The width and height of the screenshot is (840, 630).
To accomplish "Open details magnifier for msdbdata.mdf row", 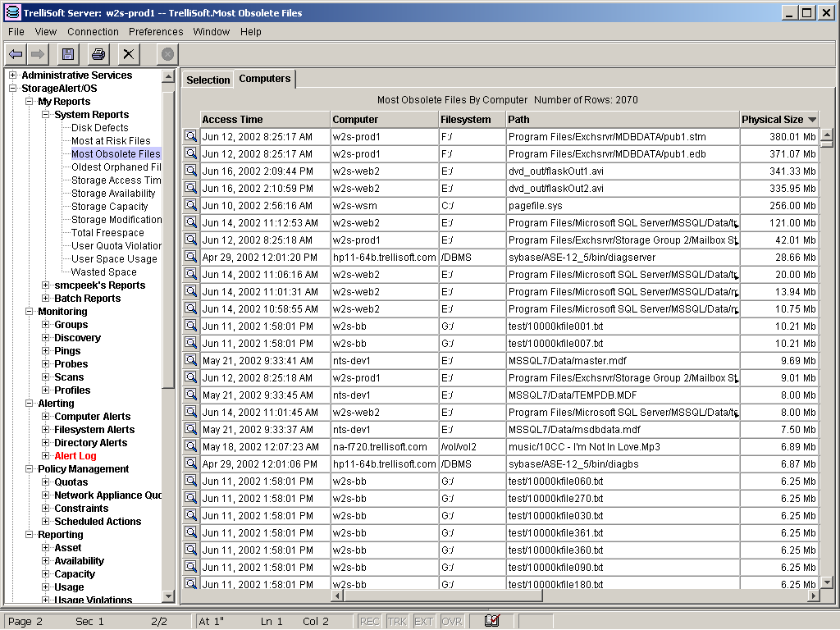I will tap(190, 428).
